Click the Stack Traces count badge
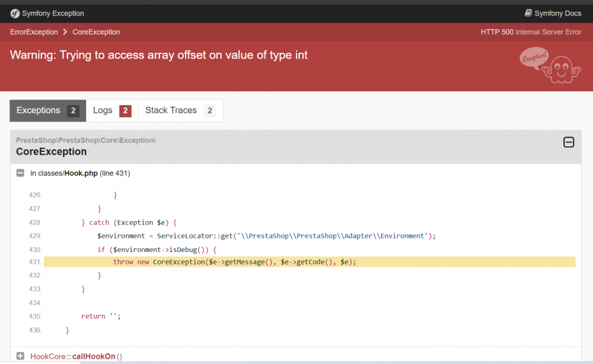 [x=209, y=111]
